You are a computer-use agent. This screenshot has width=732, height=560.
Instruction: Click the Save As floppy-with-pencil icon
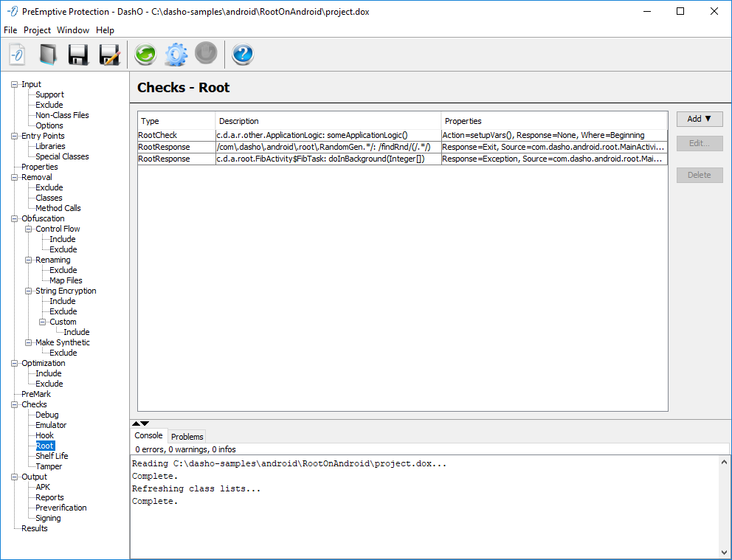[109, 55]
